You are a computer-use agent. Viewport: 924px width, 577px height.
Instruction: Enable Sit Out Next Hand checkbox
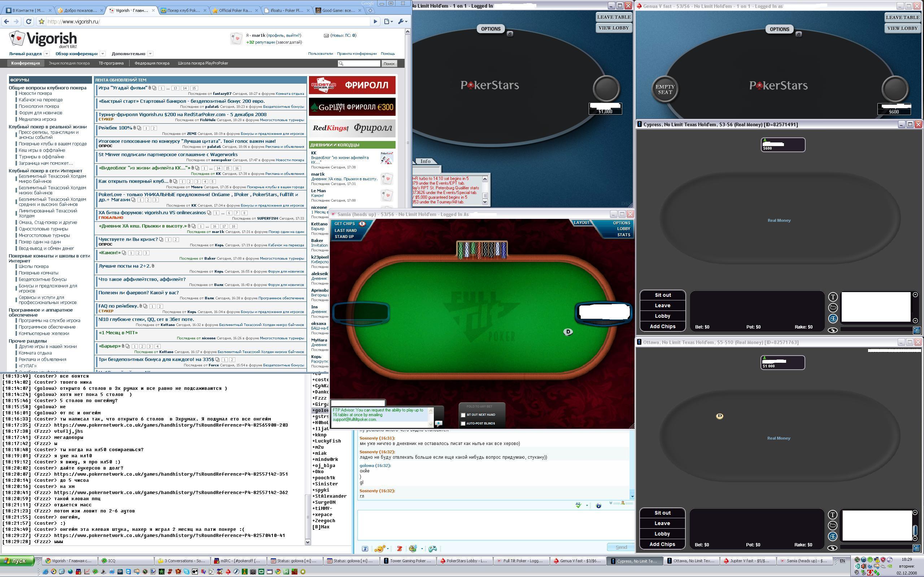coord(463,415)
